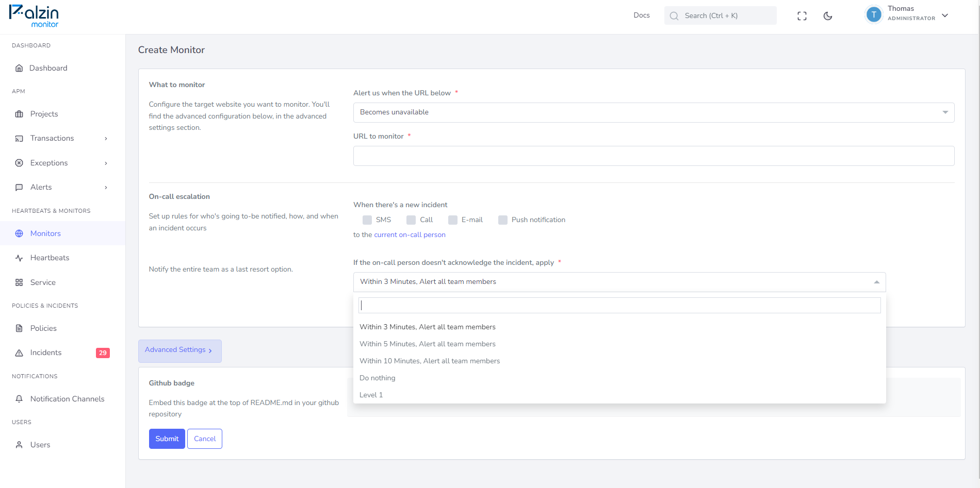Tick the Push notification checkbox
Screen dimensions: 980x488
pos(503,220)
